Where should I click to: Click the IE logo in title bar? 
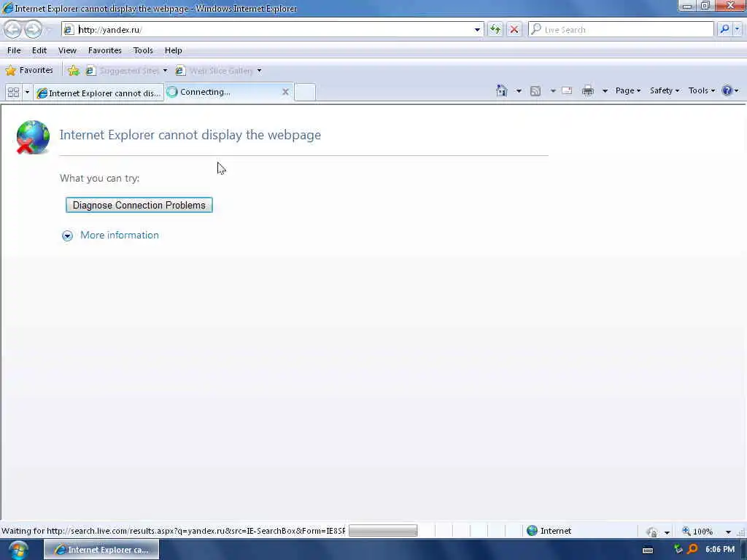tap(7, 8)
